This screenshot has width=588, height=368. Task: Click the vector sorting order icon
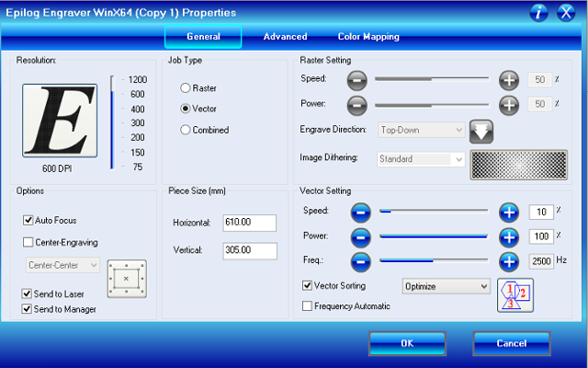tap(515, 295)
